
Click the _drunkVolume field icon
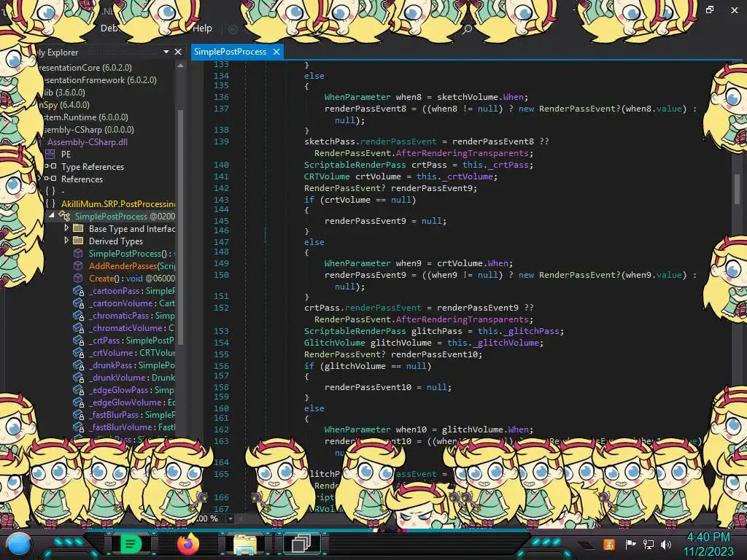(x=79, y=377)
